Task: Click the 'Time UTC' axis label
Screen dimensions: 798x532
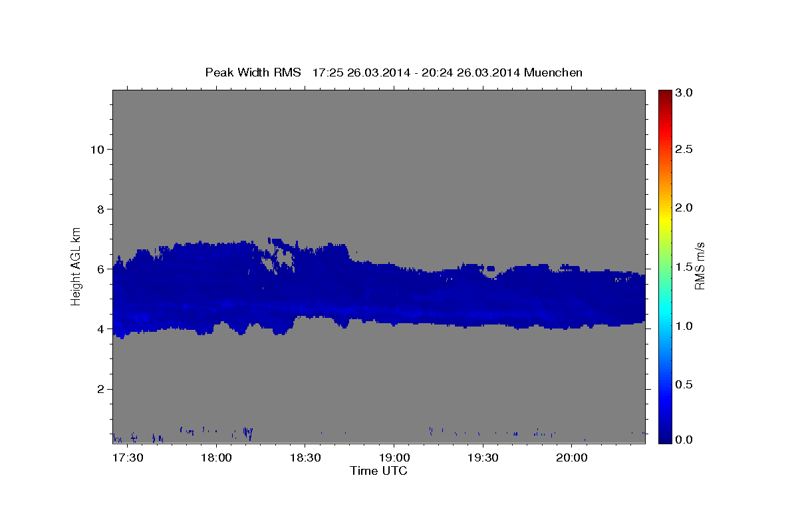Action: 378,471
